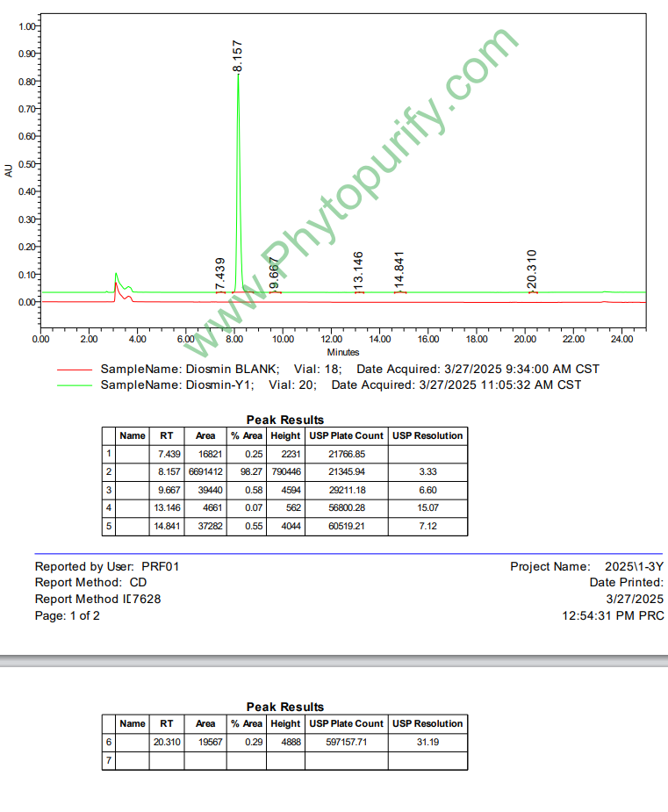Click USP Plate Count header in first table
This screenshot has width=668, height=812.
(346, 435)
